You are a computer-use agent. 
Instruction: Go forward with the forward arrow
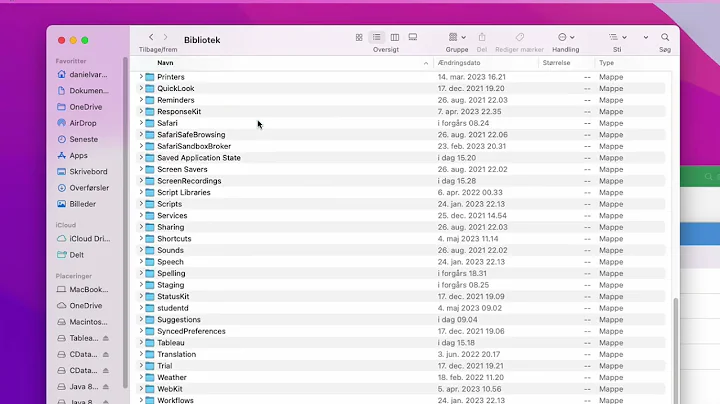pyautogui.click(x=165, y=37)
